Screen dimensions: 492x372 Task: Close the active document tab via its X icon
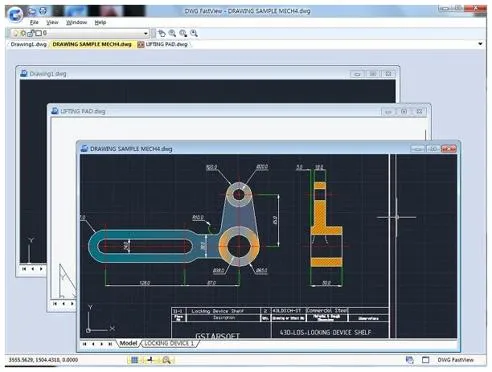[141, 44]
